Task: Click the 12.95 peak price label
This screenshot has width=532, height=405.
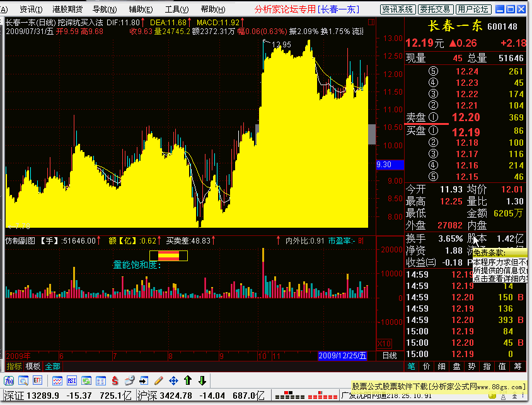Action: pos(281,44)
